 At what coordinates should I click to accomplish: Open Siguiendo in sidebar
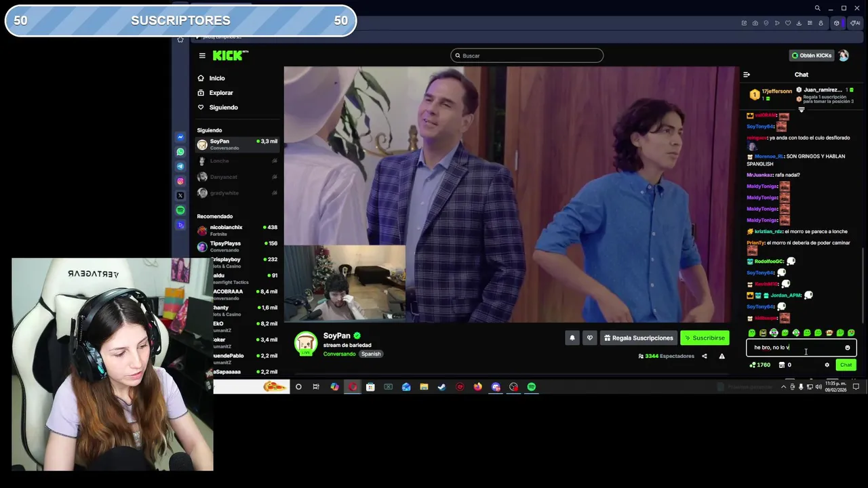point(223,107)
